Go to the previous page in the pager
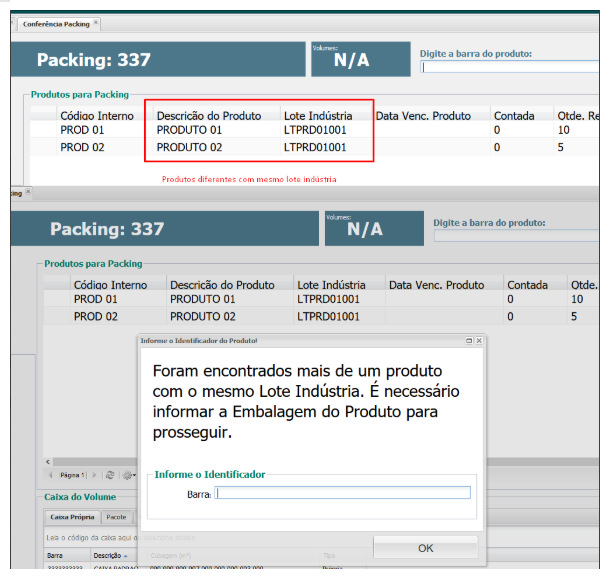 tap(50, 475)
